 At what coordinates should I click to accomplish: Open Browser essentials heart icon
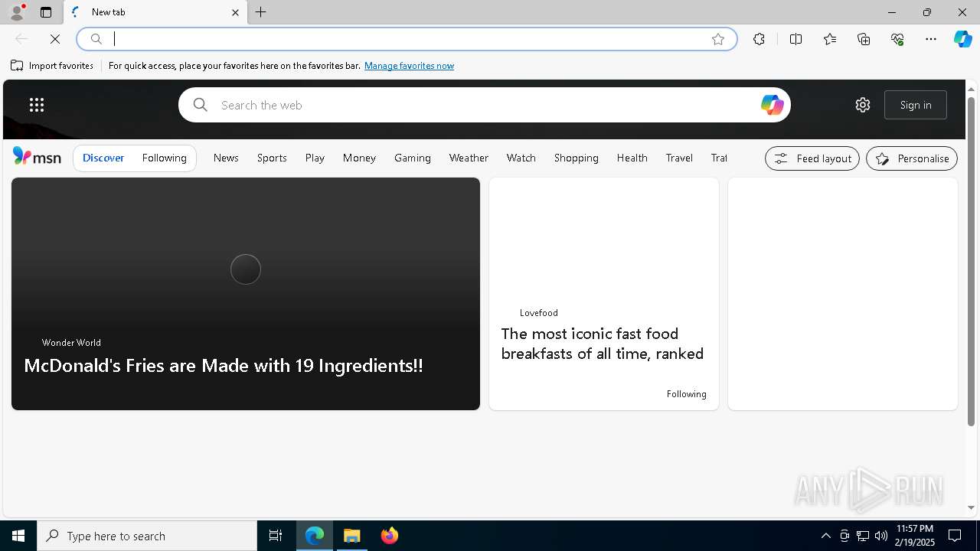(897, 39)
